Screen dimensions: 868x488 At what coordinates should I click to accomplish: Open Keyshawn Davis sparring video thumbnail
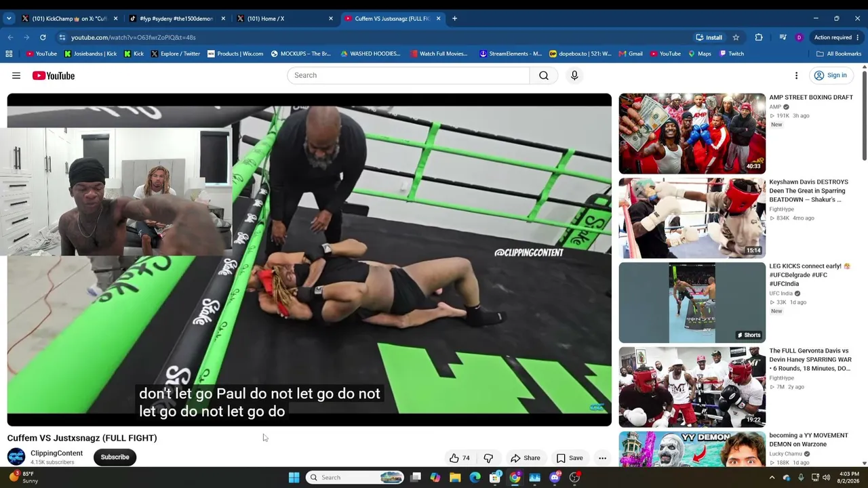692,218
